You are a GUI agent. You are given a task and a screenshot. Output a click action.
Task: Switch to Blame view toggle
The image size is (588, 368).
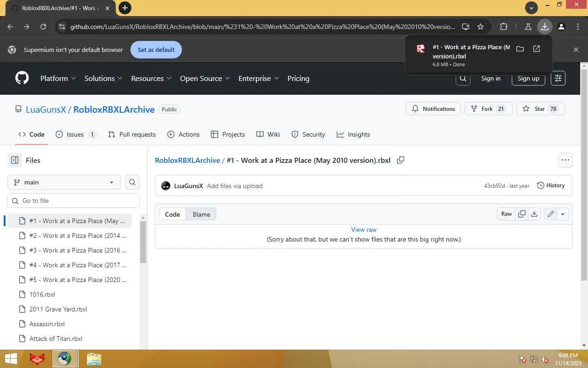tap(201, 214)
